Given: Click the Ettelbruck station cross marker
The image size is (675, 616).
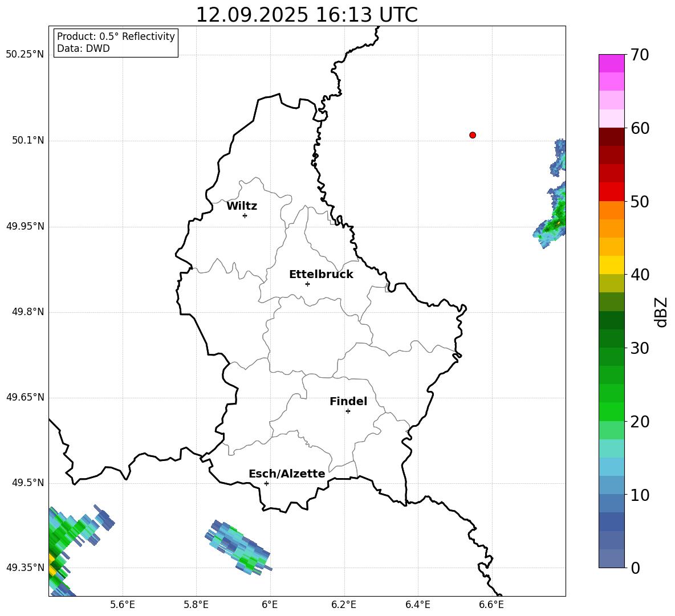Looking at the screenshot, I should (307, 284).
